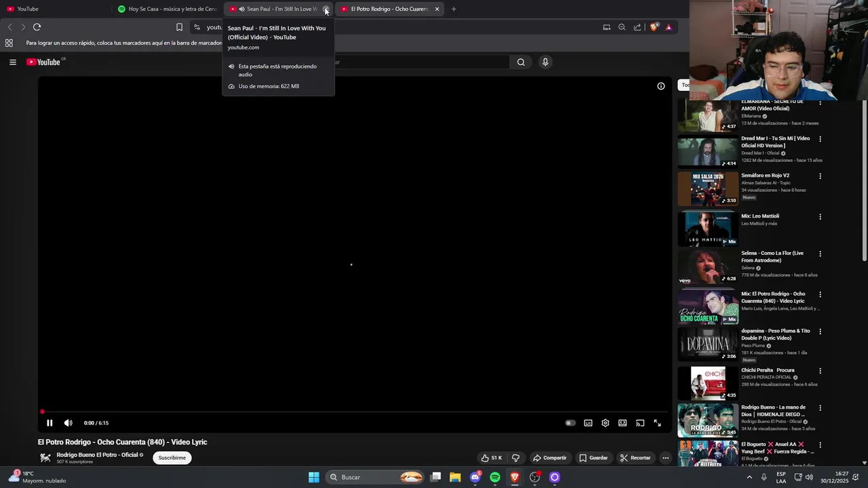Enter fullscreen mode in the player

coord(657,423)
